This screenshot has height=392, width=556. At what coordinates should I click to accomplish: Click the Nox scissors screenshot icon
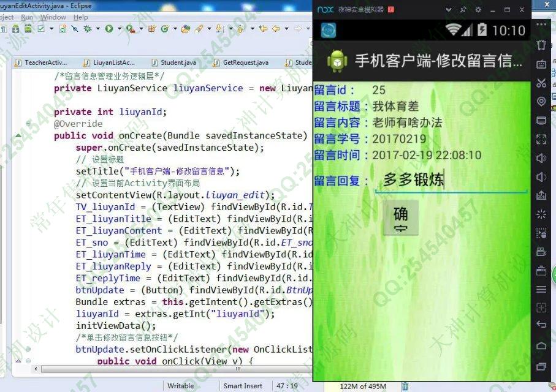[541, 83]
